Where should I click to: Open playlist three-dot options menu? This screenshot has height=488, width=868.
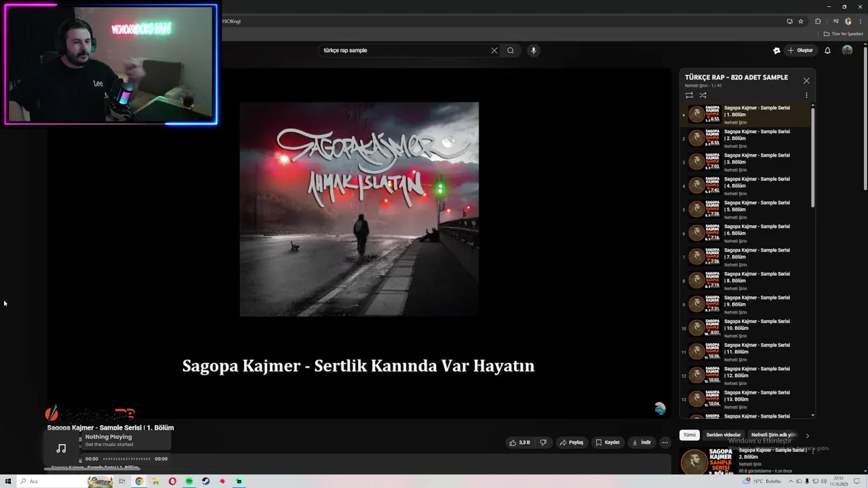pos(806,95)
